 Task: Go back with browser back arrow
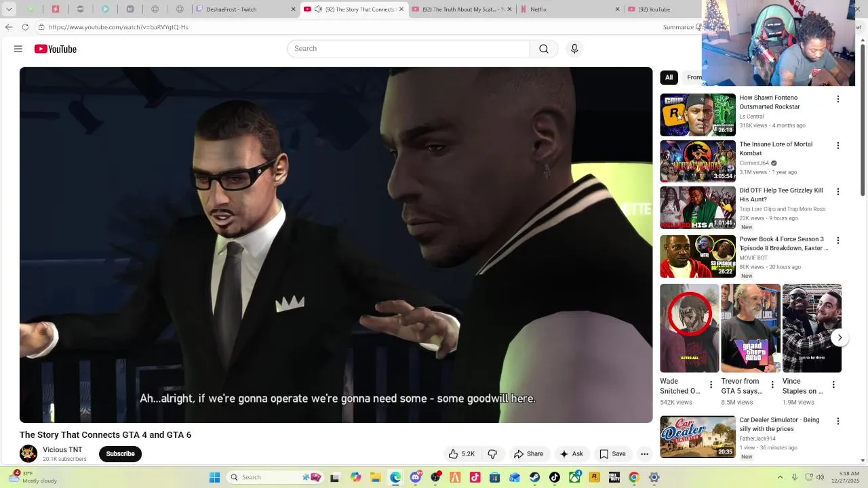pyautogui.click(x=9, y=27)
